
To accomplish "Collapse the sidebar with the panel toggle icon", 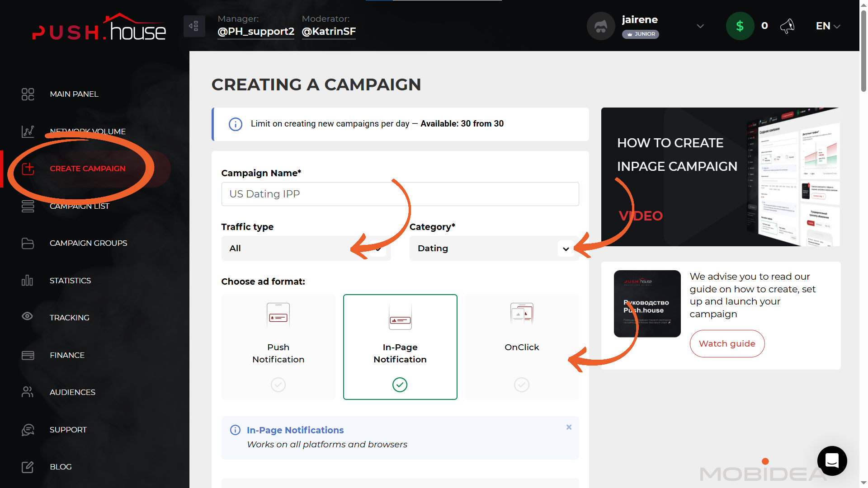I will pyautogui.click(x=194, y=26).
